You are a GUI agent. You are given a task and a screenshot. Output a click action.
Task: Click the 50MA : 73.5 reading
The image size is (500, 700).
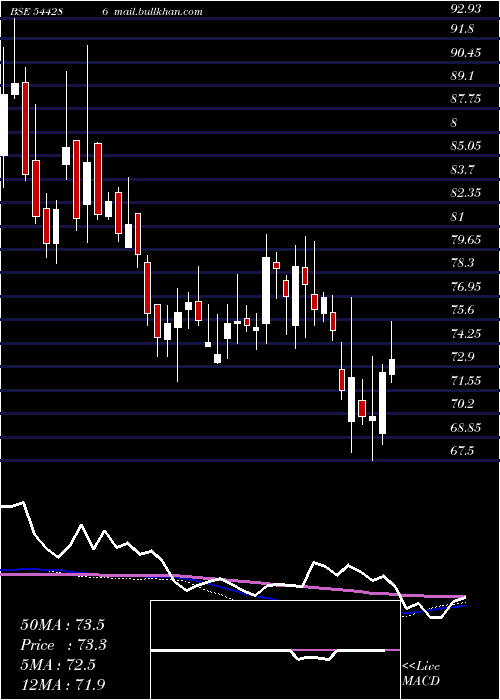(x=62, y=625)
